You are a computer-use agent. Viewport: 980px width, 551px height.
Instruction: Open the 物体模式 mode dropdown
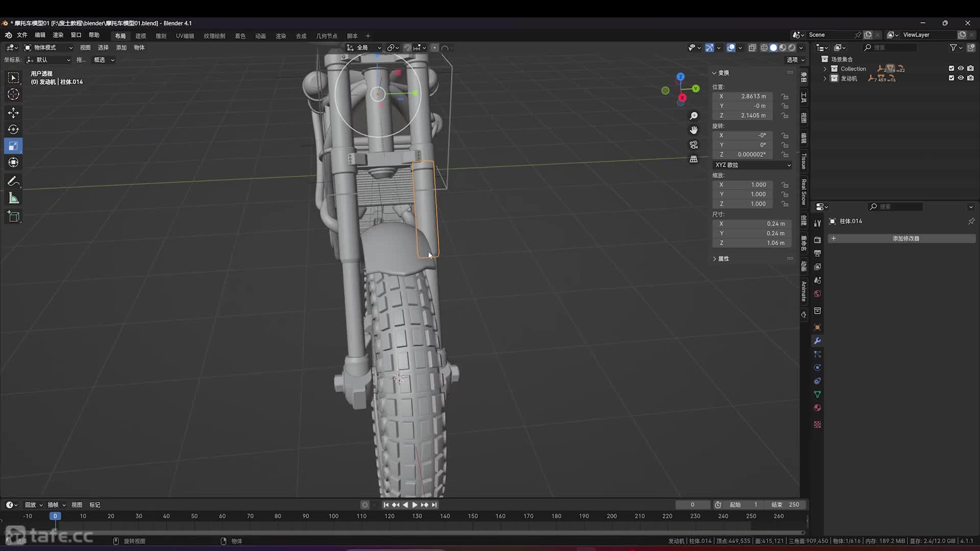48,47
